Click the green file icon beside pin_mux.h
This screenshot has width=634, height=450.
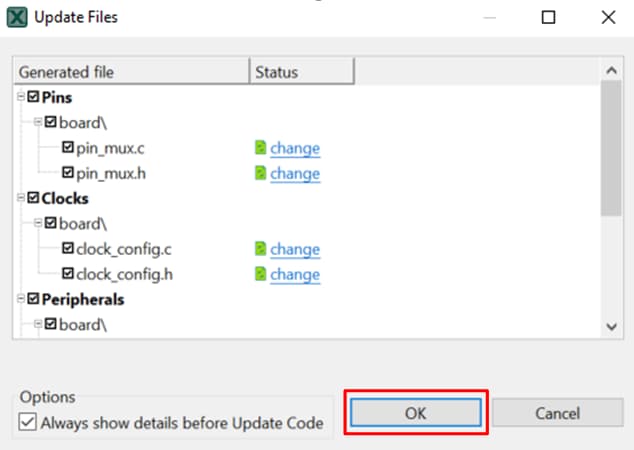click(x=261, y=173)
